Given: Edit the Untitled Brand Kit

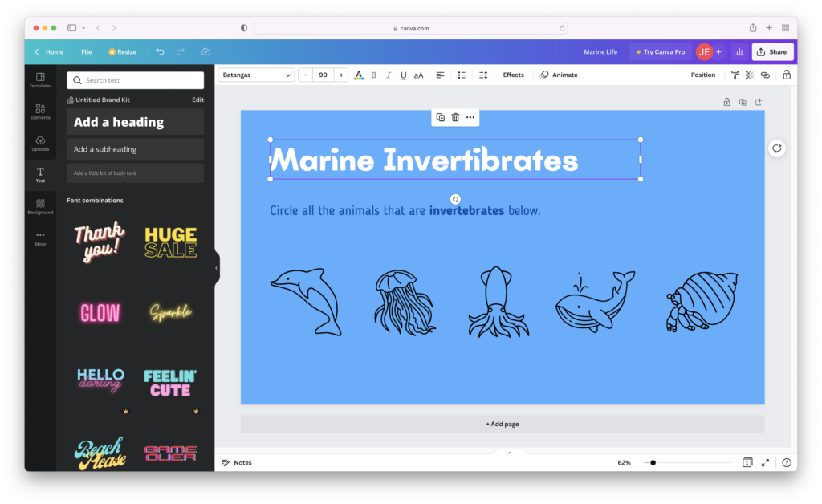Looking at the screenshot, I should tap(197, 100).
